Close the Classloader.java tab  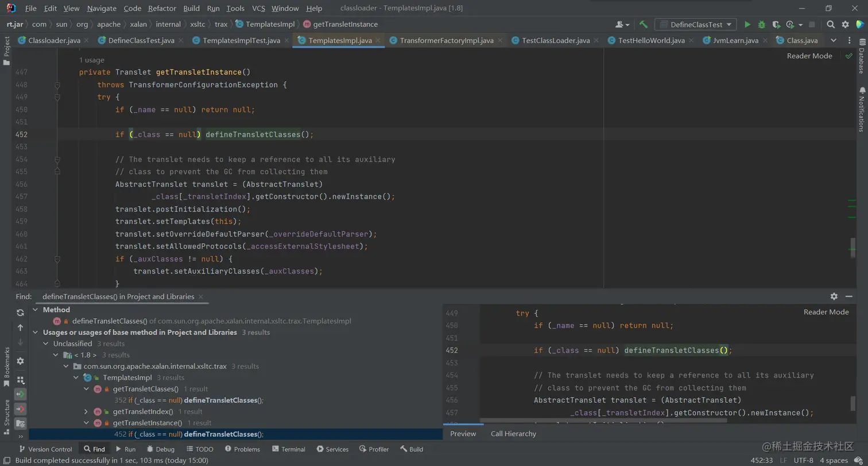pos(86,40)
